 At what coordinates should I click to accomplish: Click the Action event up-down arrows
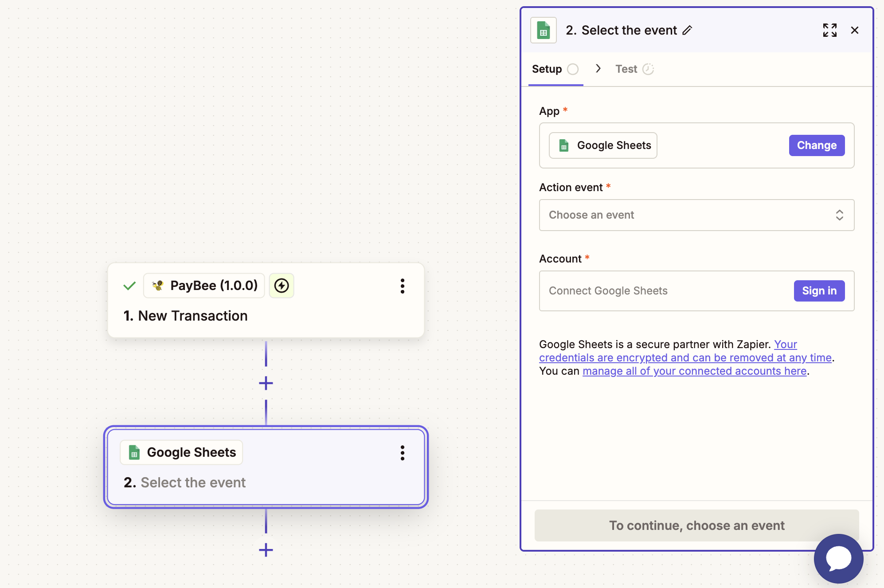(839, 215)
